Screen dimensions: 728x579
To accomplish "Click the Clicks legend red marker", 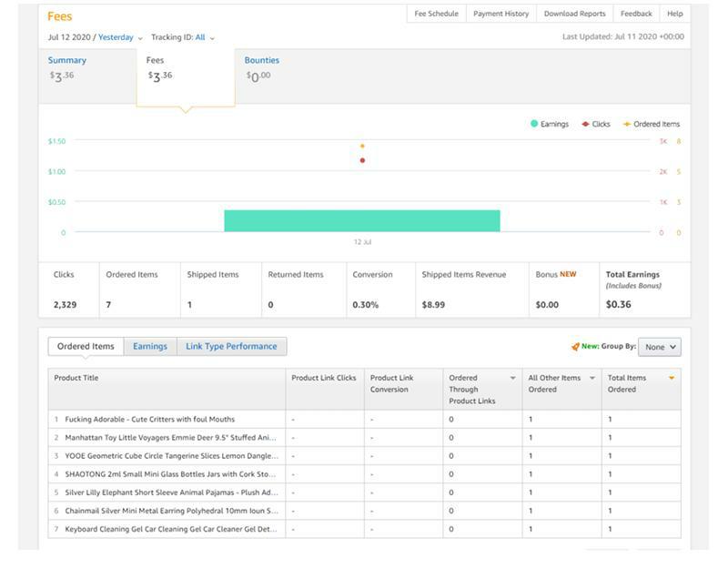I will (585, 124).
